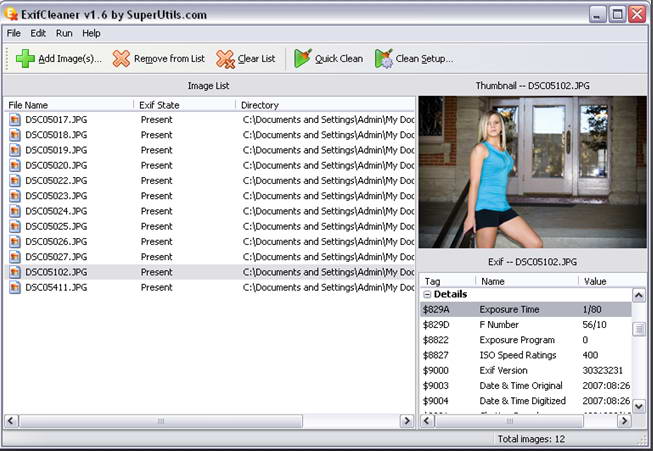
Task: Click file icon next to DSC05024.JPG
Action: [x=15, y=211]
